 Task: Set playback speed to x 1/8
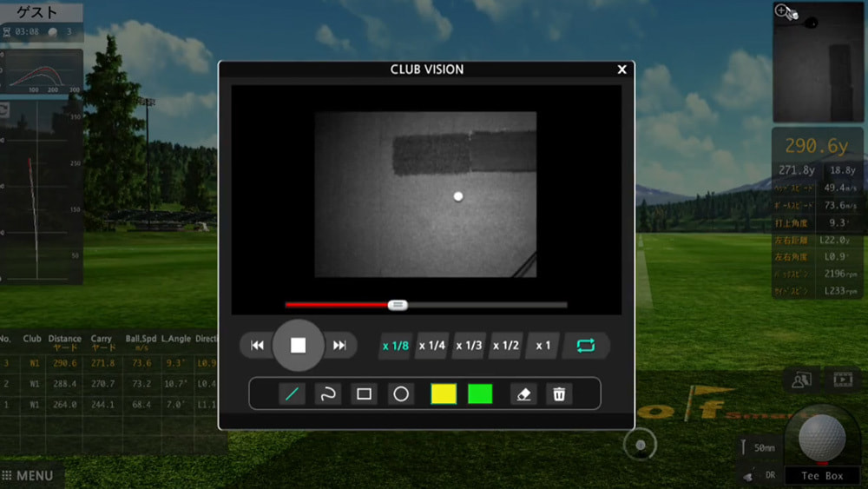[395, 346]
